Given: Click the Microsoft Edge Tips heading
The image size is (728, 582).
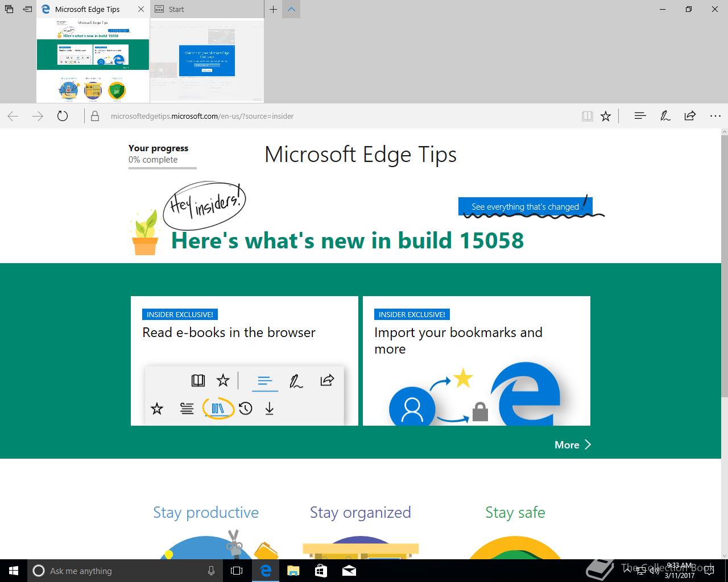Looking at the screenshot, I should coord(361,155).
